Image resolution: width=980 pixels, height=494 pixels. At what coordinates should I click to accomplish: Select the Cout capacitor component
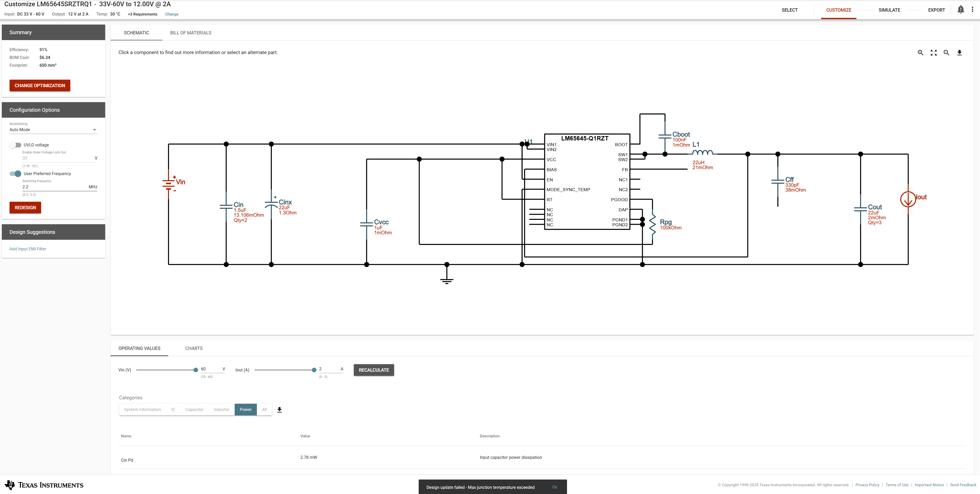(x=861, y=209)
